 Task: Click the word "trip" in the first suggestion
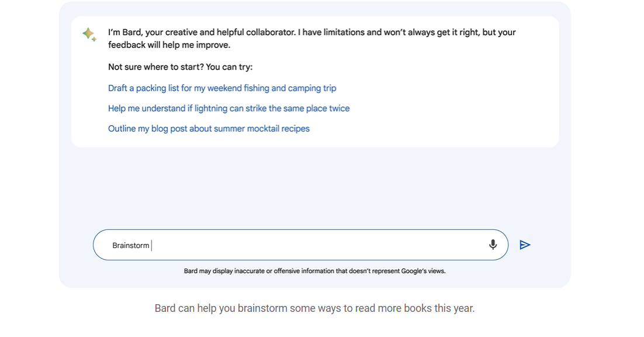point(330,88)
